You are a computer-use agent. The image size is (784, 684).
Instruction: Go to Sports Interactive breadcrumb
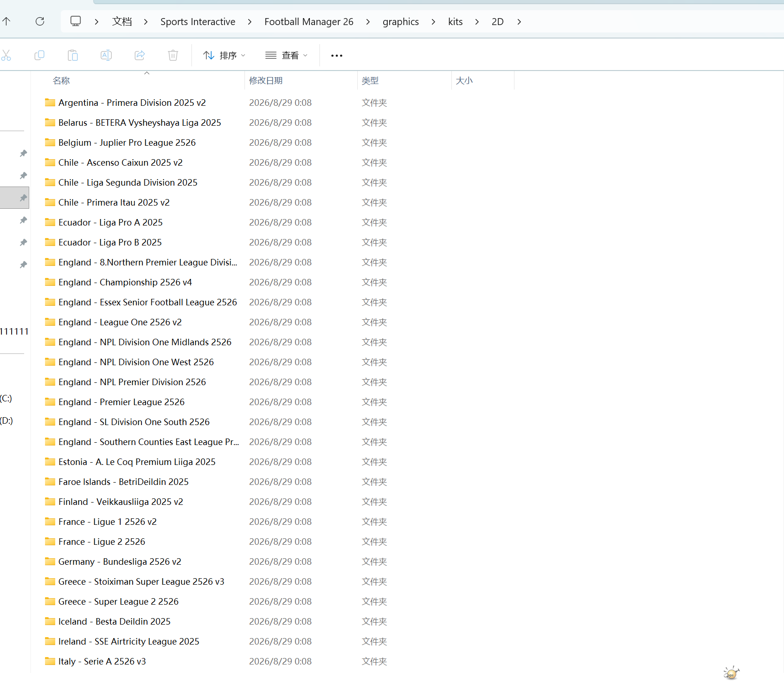tap(198, 22)
